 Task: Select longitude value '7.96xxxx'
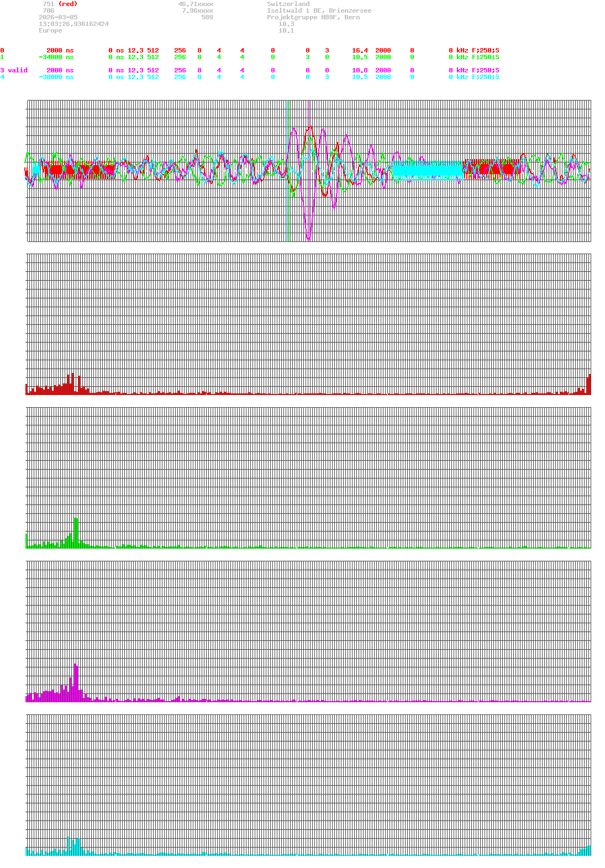tap(197, 10)
